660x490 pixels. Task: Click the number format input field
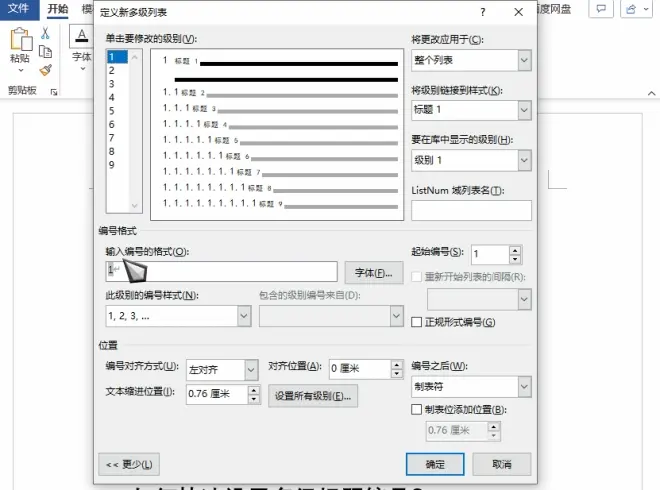[x=221, y=272]
